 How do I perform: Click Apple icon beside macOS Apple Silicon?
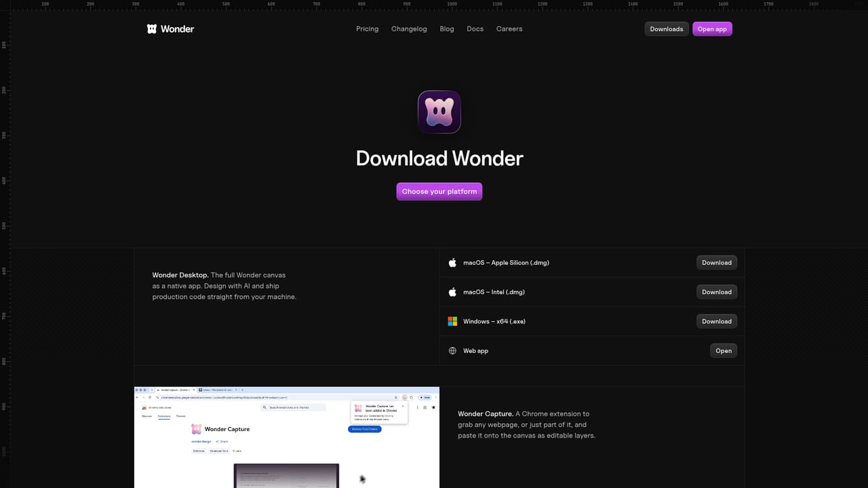click(452, 262)
